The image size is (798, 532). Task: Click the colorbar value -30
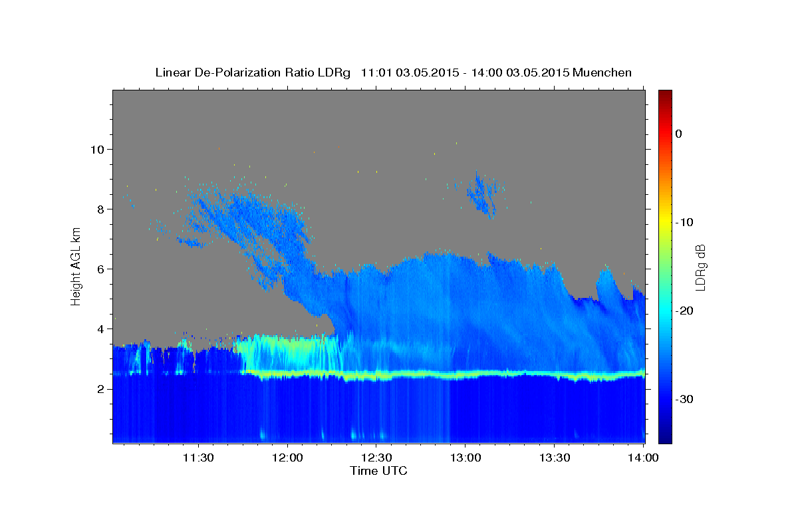(x=684, y=399)
